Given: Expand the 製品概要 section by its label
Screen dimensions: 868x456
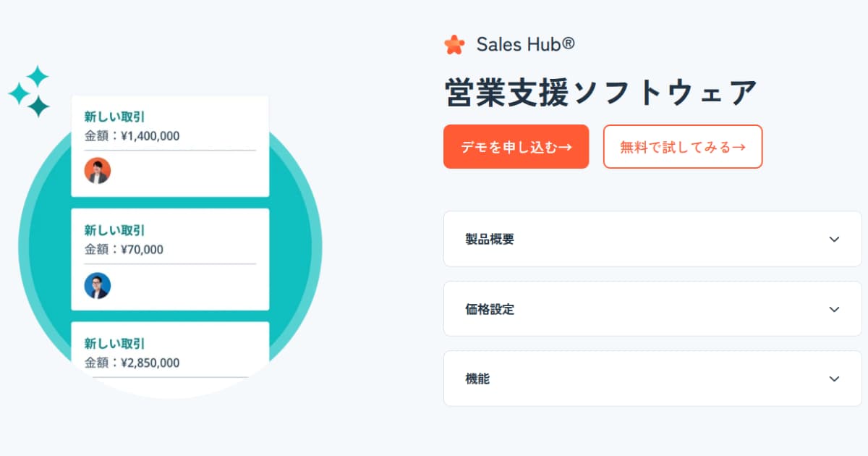Looking at the screenshot, I should (490, 239).
